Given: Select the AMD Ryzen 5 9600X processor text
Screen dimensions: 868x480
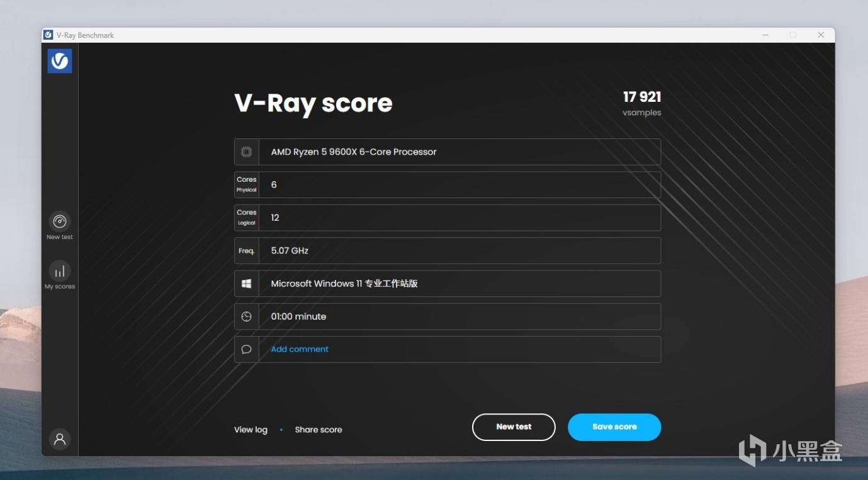Looking at the screenshot, I should pyautogui.click(x=354, y=152).
